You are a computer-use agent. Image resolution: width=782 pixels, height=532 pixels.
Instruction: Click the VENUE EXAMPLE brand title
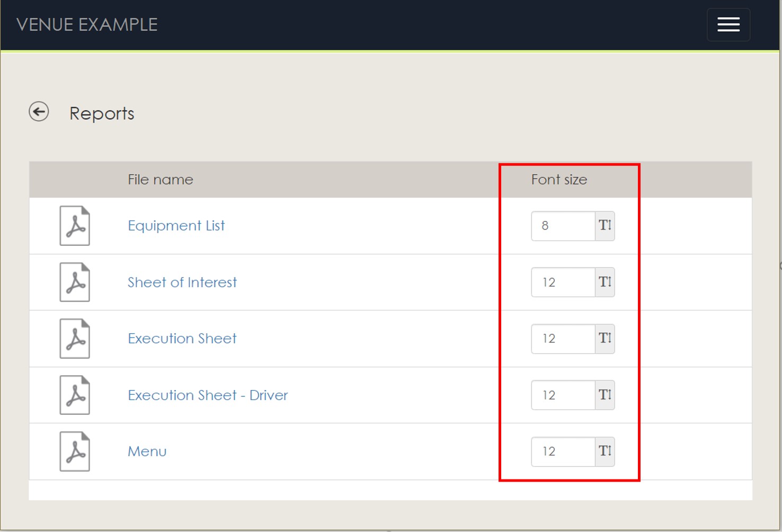click(x=87, y=24)
